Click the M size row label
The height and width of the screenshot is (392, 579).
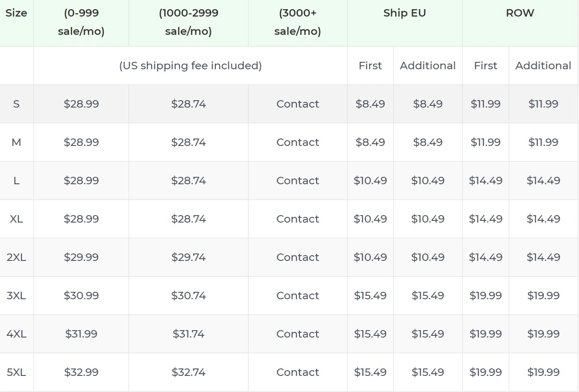point(16,142)
